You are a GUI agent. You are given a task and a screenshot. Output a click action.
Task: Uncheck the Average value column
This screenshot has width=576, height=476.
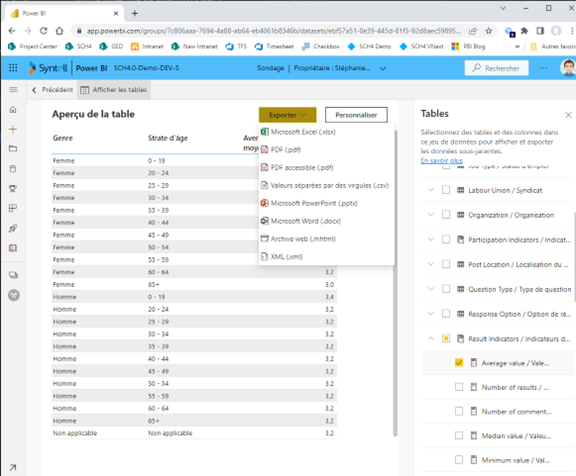[x=459, y=363]
